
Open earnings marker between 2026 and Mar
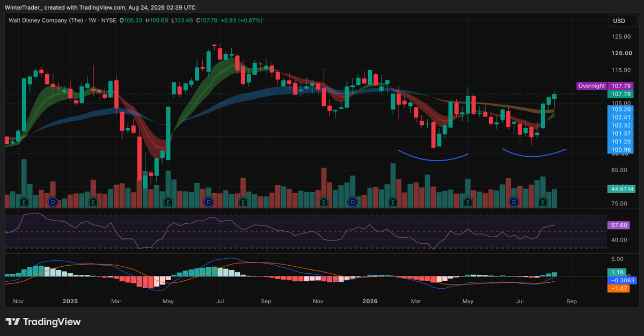coord(393,202)
